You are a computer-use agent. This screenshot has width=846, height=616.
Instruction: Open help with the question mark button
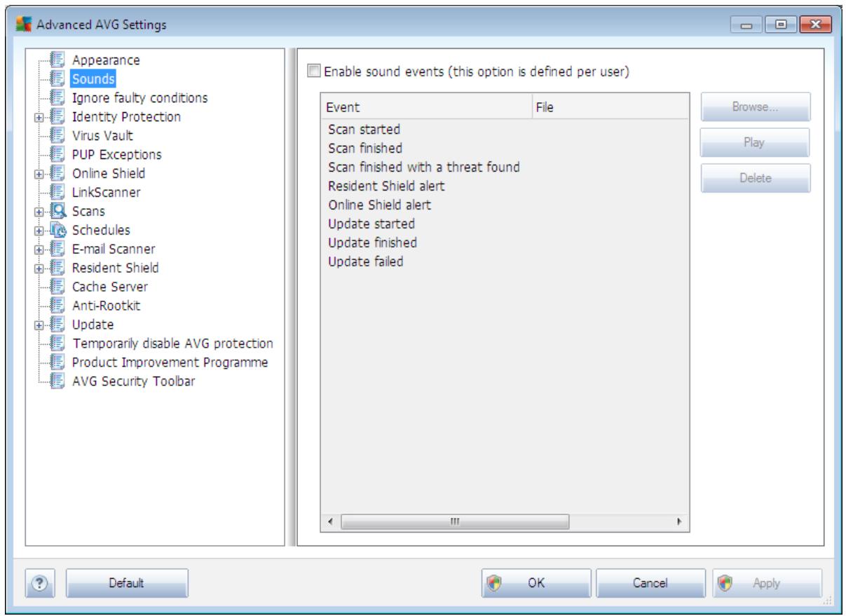pos(41,582)
